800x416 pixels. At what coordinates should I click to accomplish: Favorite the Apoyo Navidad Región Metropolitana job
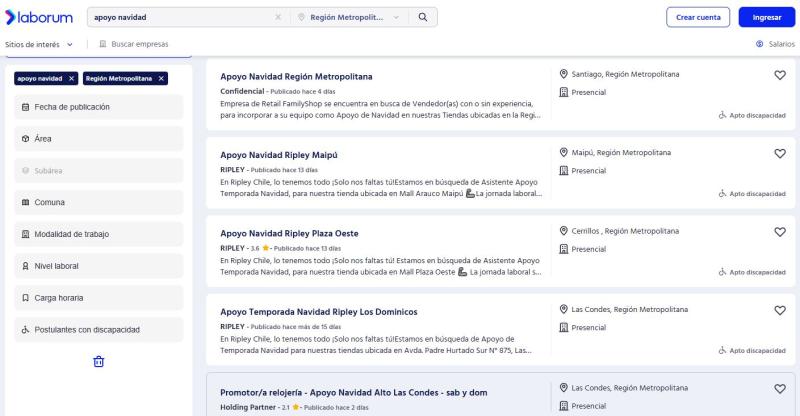pyautogui.click(x=780, y=75)
